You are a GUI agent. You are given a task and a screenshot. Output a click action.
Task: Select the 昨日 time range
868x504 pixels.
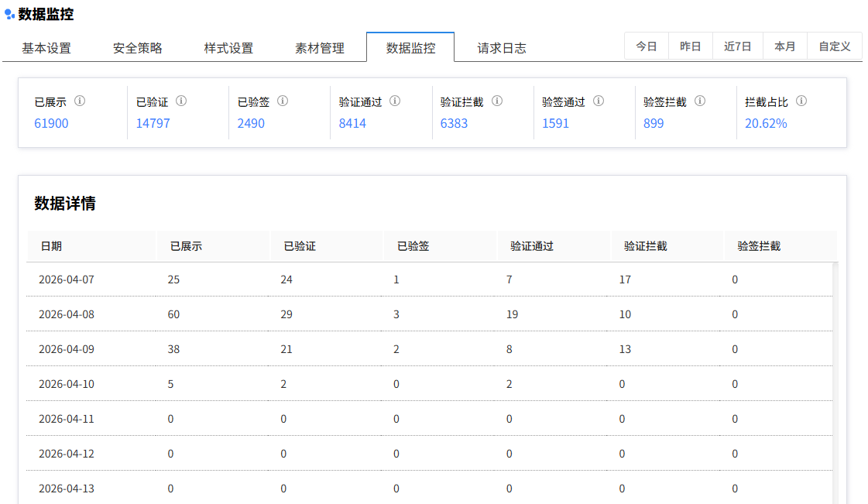click(x=691, y=46)
